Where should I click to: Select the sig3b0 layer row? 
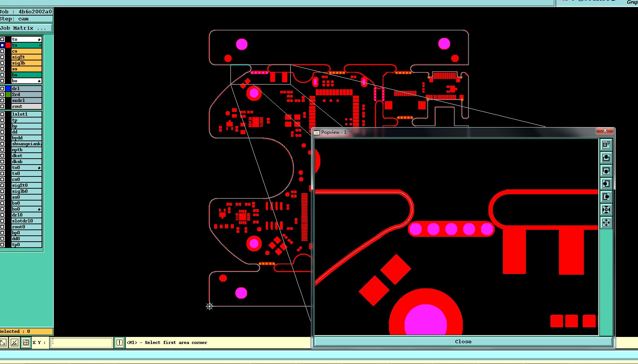point(26,191)
